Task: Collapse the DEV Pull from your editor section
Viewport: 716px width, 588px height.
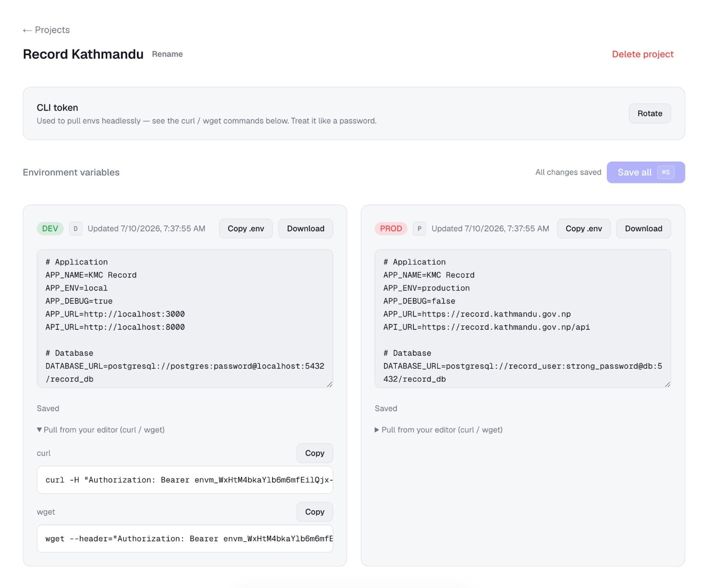Action: click(101, 430)
